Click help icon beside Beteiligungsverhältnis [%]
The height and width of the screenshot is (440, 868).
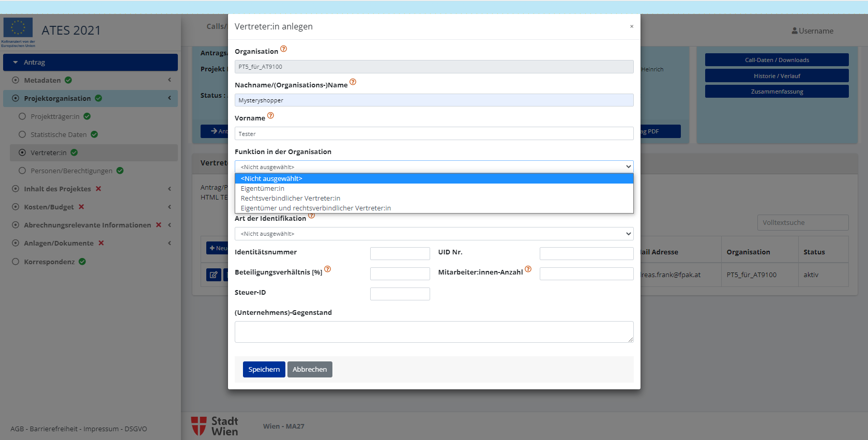[327, 269]
